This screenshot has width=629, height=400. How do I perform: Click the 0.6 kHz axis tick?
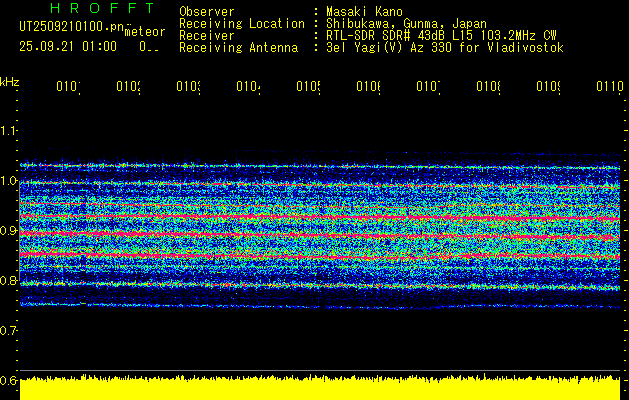click(x=9, y=380)
